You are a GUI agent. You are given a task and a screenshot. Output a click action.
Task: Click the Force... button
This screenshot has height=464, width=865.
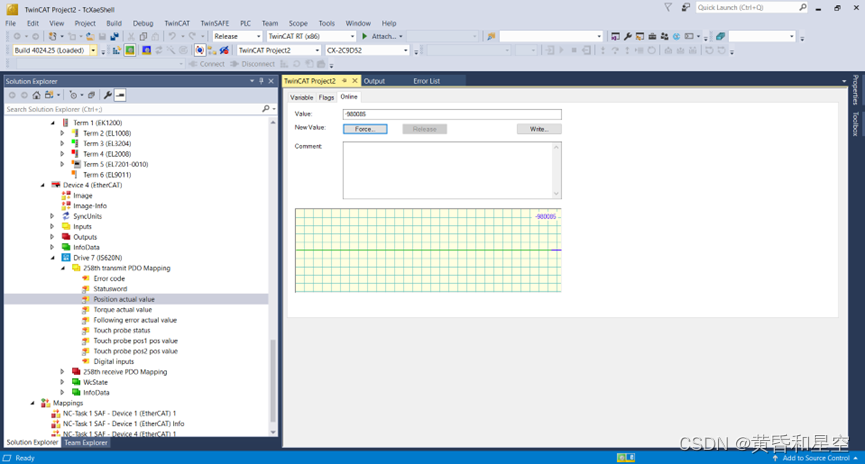(x=365, y=129)
